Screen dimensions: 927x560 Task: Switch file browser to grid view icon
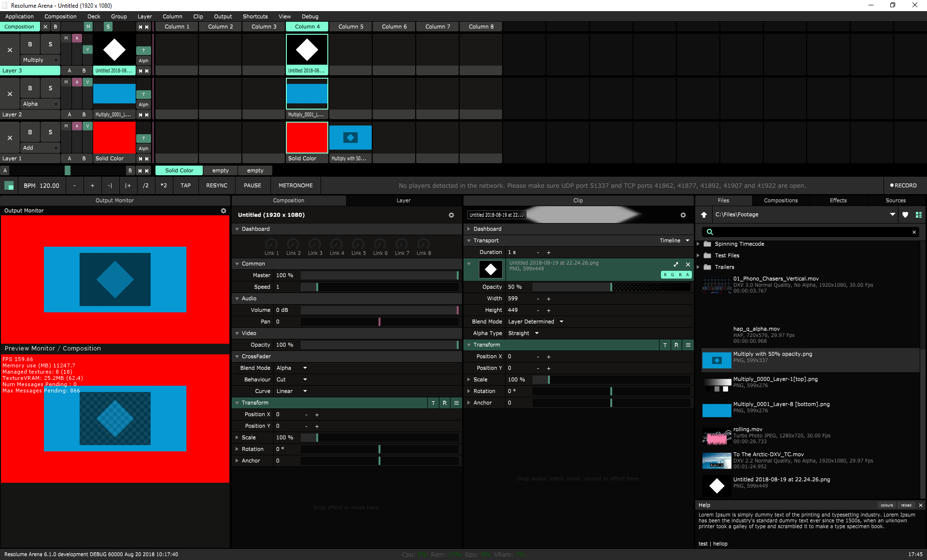coord(919,215)
